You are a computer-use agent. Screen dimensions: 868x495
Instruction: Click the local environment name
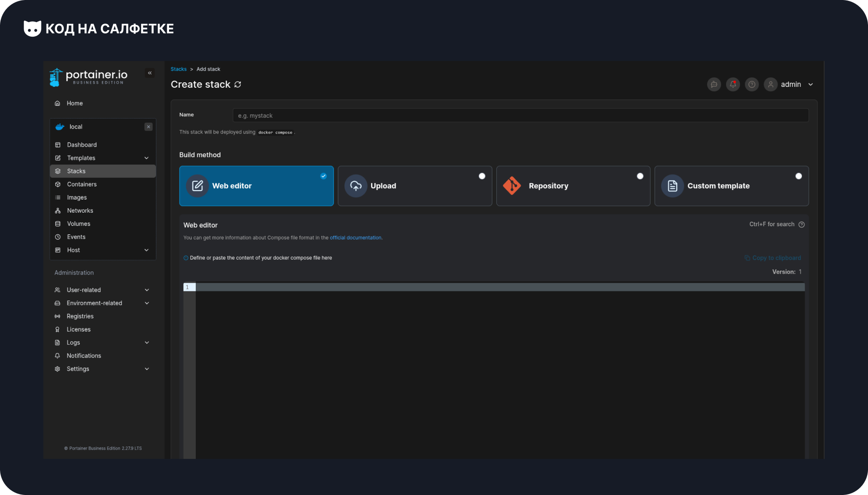pyautogui.click(x=76, y=127)
